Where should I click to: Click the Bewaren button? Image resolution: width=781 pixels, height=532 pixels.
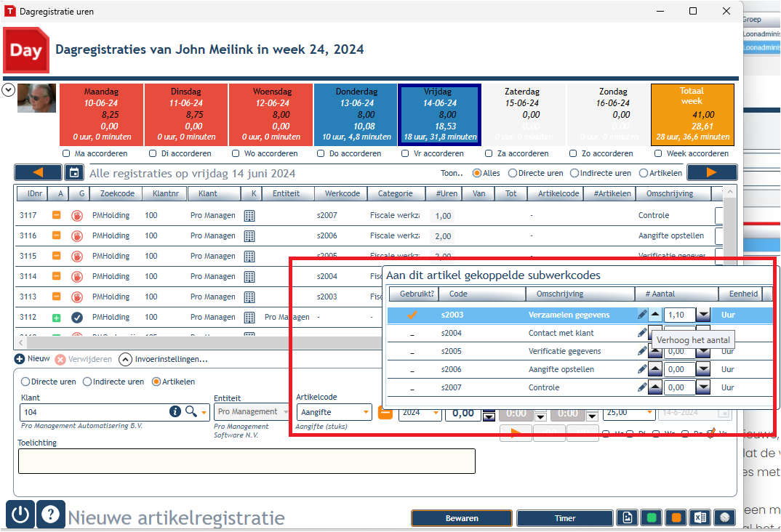tap(462, 518)
